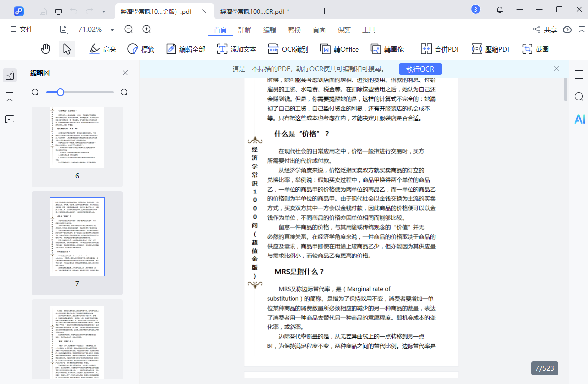The width and height of the screenshot is (588, 384).
Task: Click the 71.02% zoom value field
Action: pos(90,29)
